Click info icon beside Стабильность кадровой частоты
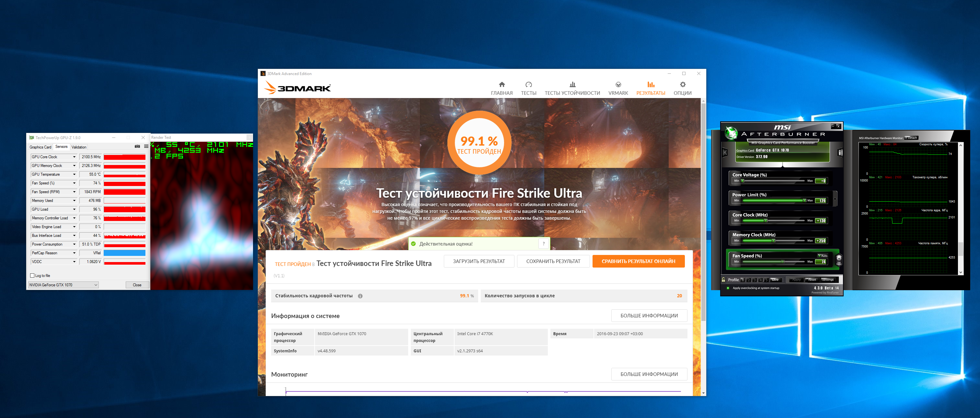 pos(360,296)
